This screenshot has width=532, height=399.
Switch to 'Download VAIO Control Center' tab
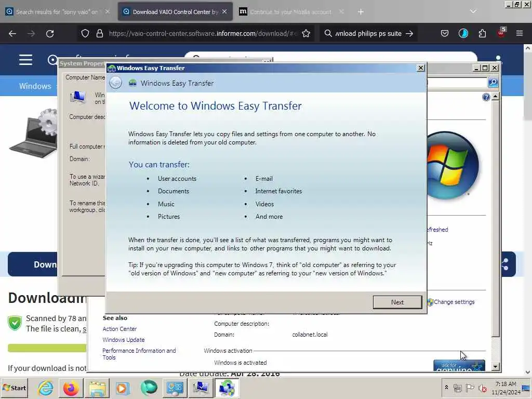176,11
